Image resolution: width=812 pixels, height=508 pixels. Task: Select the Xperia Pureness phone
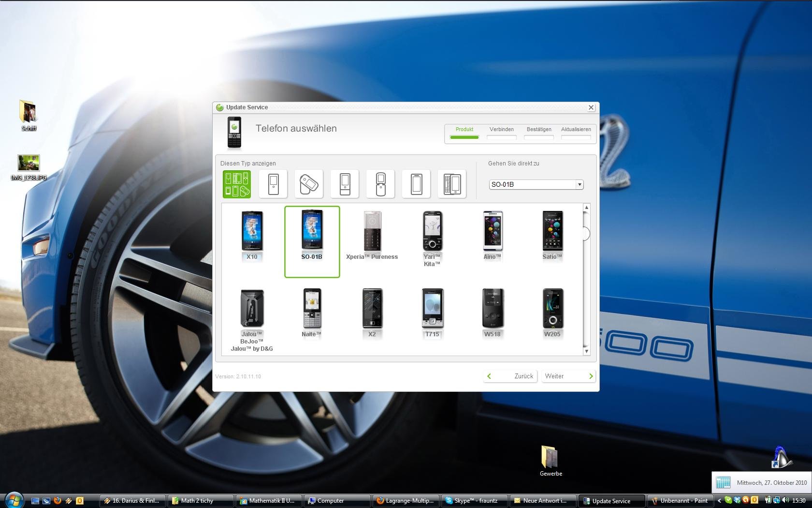(x=372, y=236)
